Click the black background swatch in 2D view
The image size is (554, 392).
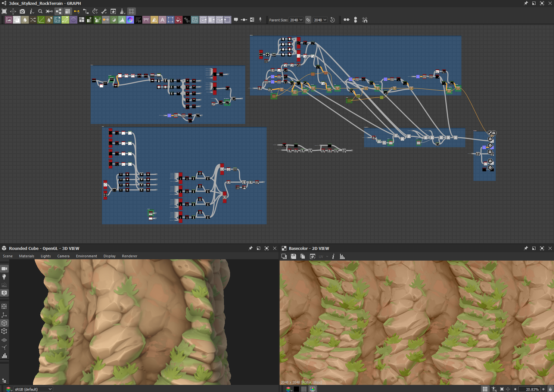296,389
